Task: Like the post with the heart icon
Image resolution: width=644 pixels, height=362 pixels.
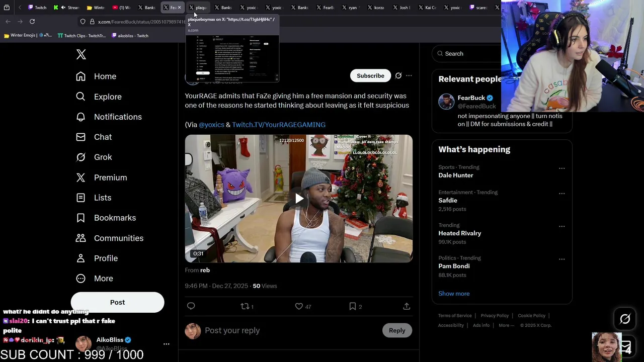Action: (x=299, y=306)
